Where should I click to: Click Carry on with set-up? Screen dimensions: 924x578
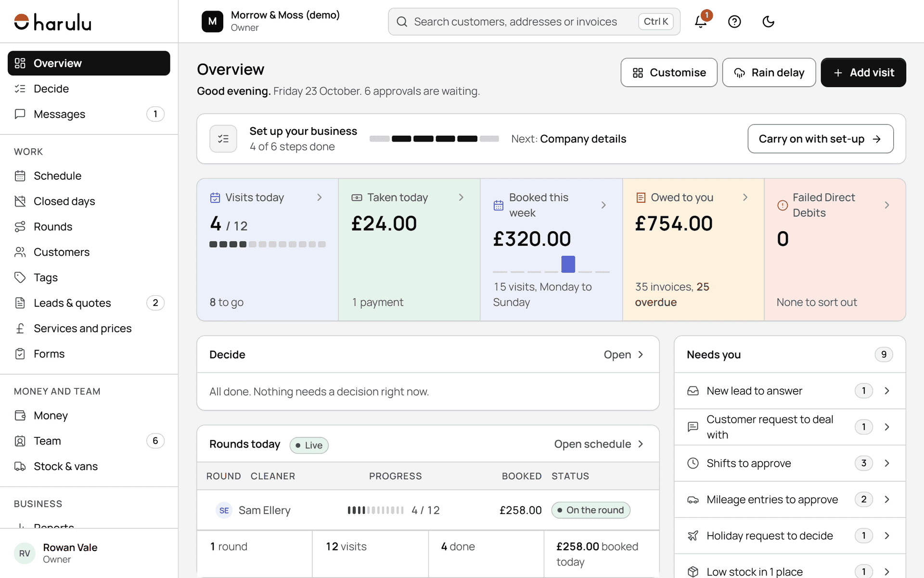click(x=821, y=139)
